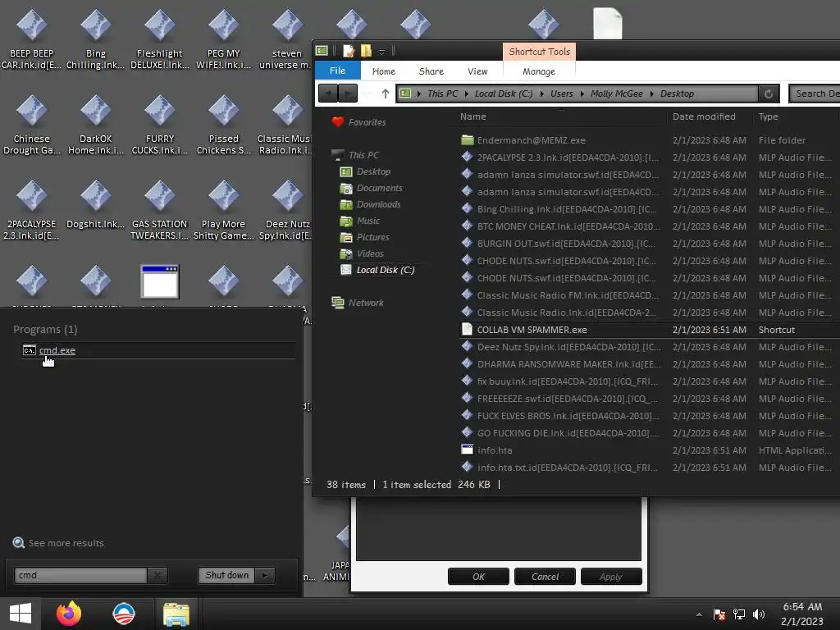Expand the Local Disk (C:) breadcrumb arrow
This screenshot has height=630, width=840.
click(541, 94)
